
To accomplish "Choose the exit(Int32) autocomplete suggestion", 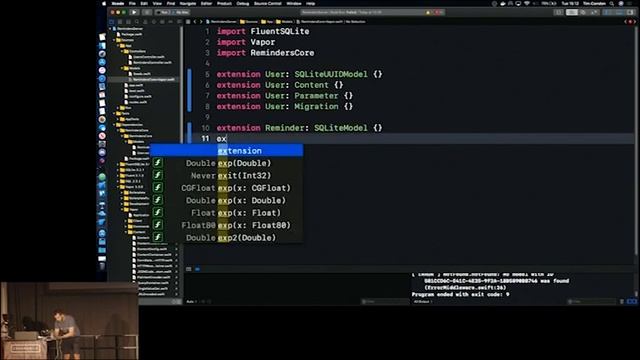I will 227,176.
